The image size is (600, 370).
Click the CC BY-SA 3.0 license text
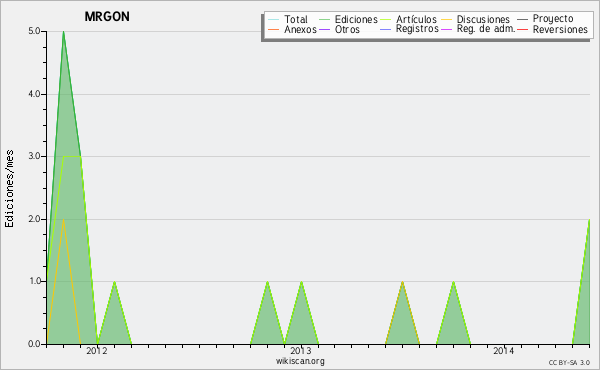click(569, 363)
